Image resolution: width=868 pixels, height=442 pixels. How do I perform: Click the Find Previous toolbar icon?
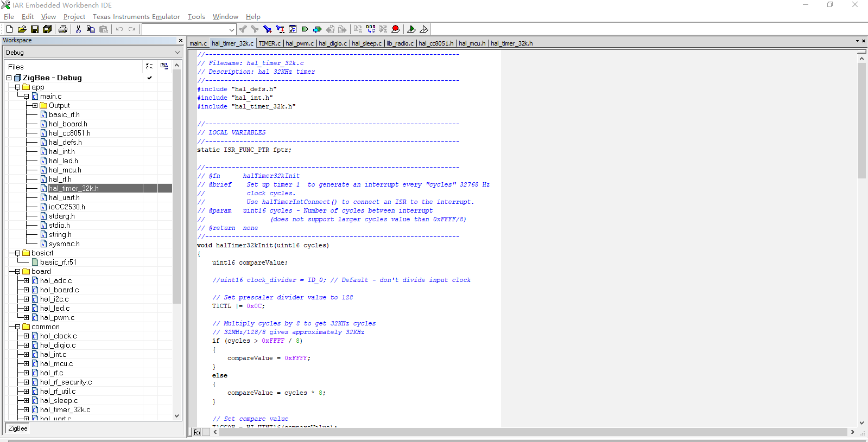(x=243, y=29)
